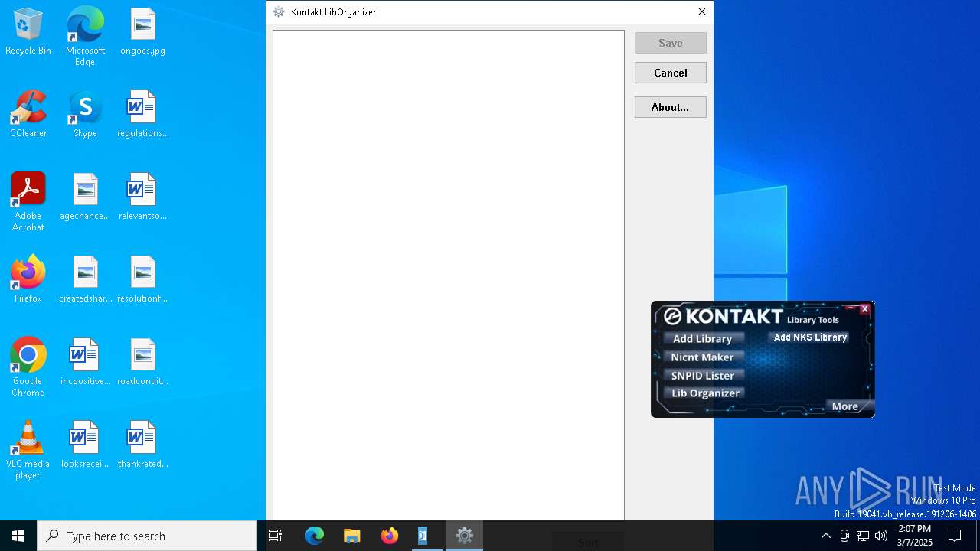
Task: Select the regulations Word document icon
Action: click(x=142, y=115)
